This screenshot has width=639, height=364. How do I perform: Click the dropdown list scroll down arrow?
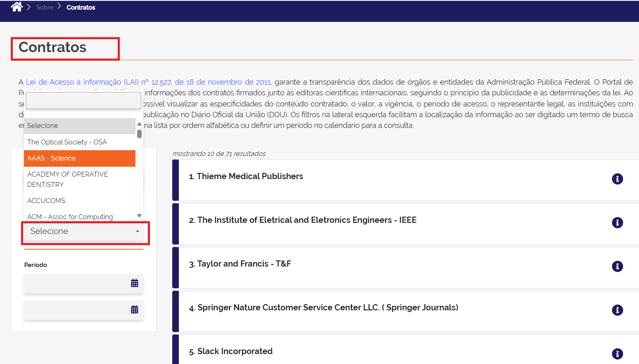point(140,215)
